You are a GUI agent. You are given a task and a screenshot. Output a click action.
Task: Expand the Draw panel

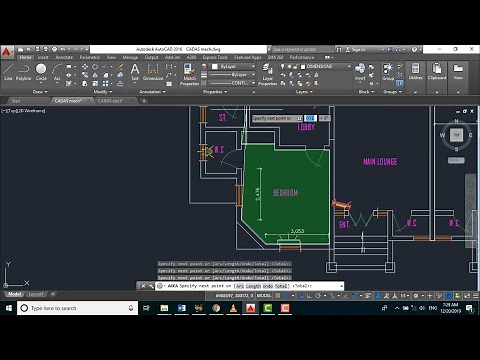coord(40,92)
